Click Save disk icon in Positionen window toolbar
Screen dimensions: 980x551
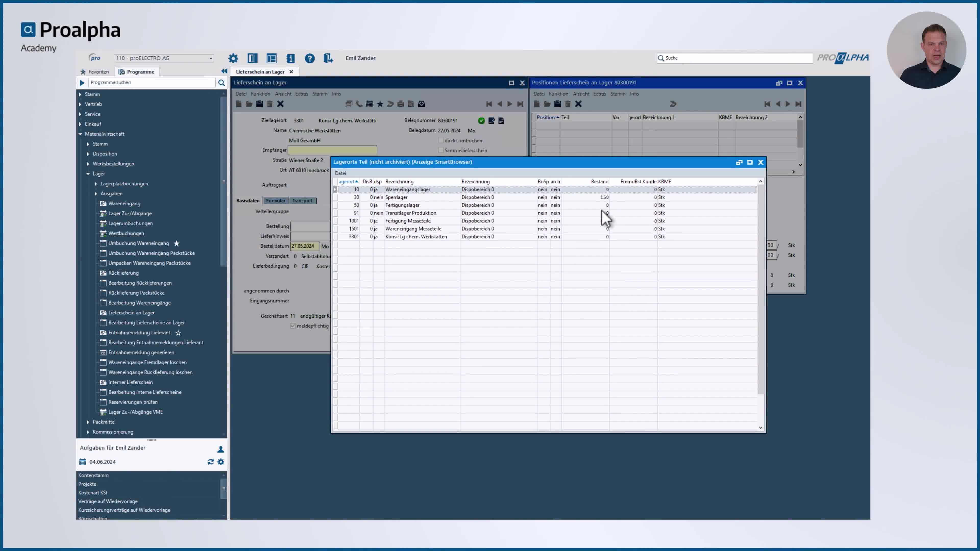point(557,104)
